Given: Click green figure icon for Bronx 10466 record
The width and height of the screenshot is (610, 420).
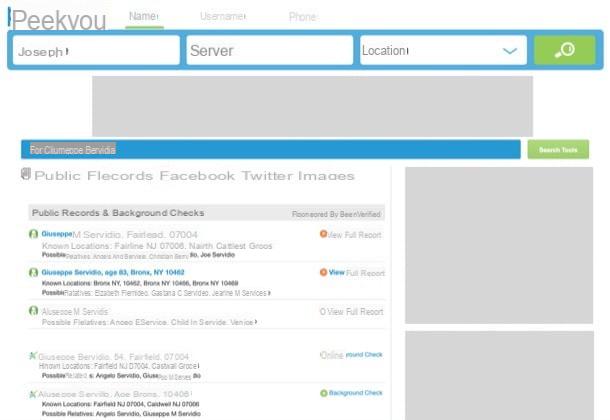Looking at the screenshot, I should pyautogui.click(x=33, y=394).
